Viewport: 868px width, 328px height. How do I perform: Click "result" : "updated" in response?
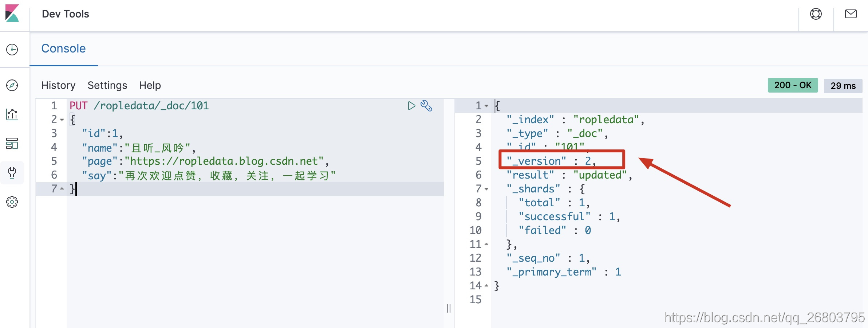coord(569,175)
